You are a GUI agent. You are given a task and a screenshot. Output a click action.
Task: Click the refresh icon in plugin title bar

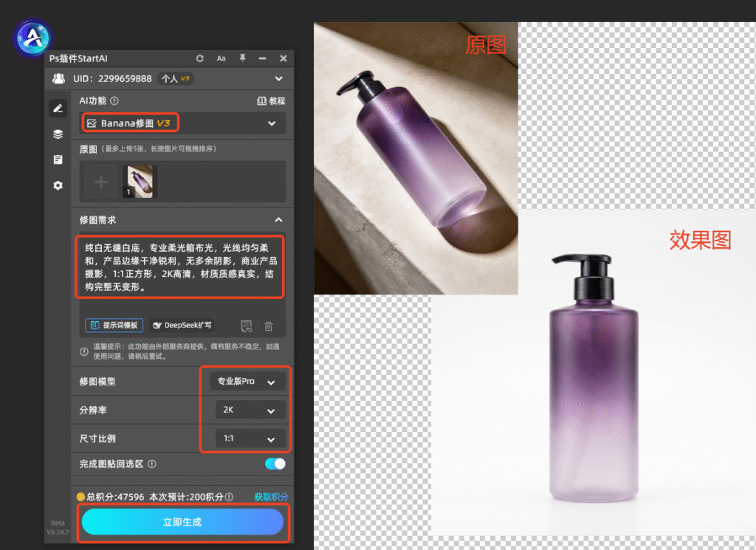point(199,58)
